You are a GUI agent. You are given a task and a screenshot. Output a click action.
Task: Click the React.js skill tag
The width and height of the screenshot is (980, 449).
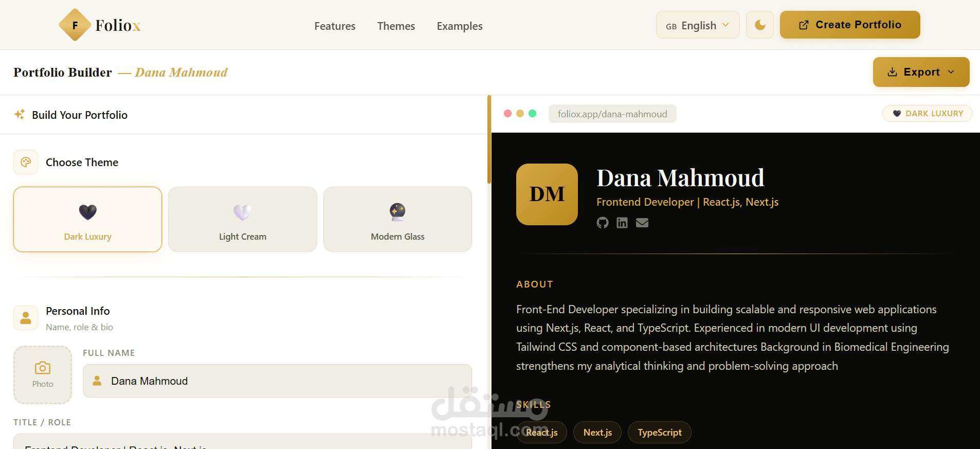541,433
